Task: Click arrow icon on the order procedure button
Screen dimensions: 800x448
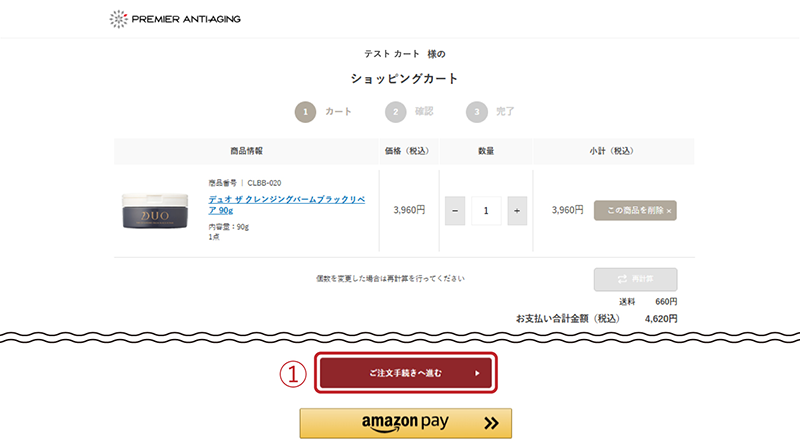Action: pos(477,373)
